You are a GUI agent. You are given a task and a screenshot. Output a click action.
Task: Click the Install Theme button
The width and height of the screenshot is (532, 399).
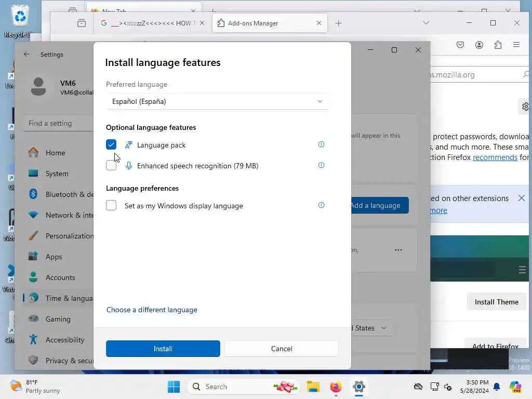496,302
